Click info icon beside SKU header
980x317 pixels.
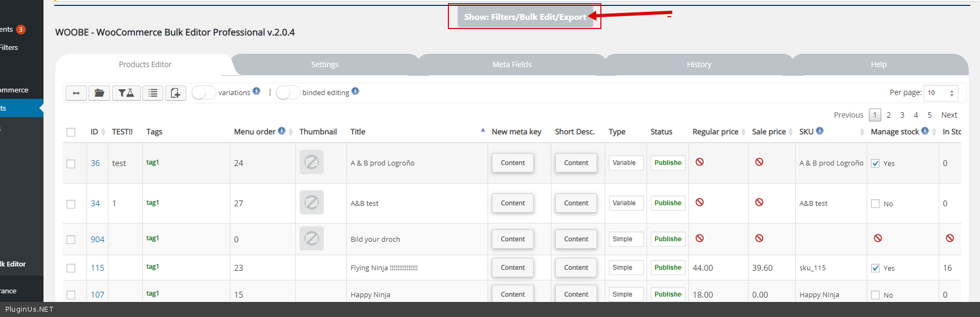(819, 131)
